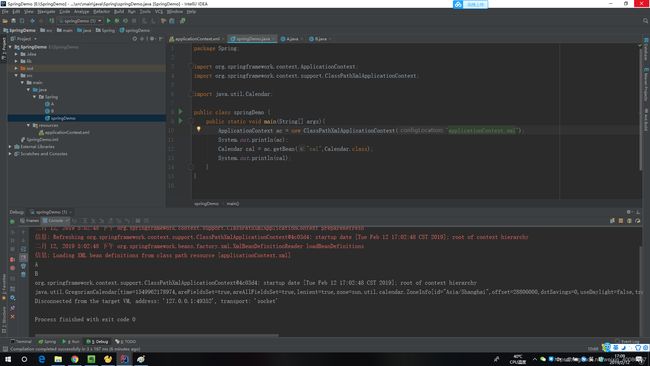
Task: Open Project panel gear settings
Action: tap(152, 39)
